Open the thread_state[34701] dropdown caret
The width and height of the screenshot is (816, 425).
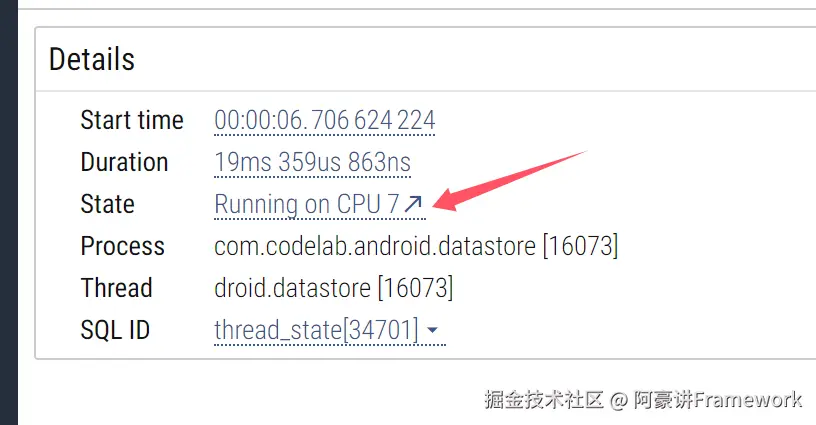click(433, 330)
